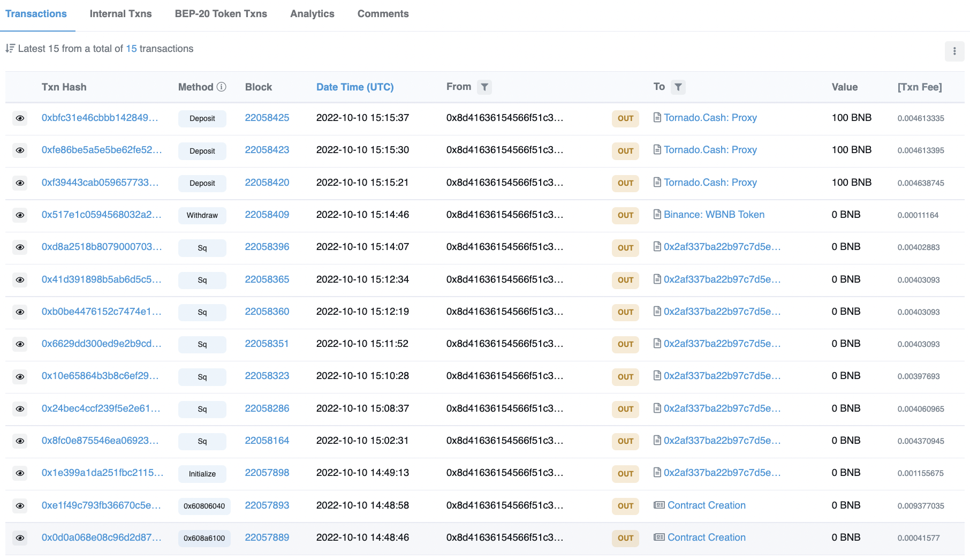Click contract icon in the Initialize method row
This screenshot has width=970, height=560.
657,473
